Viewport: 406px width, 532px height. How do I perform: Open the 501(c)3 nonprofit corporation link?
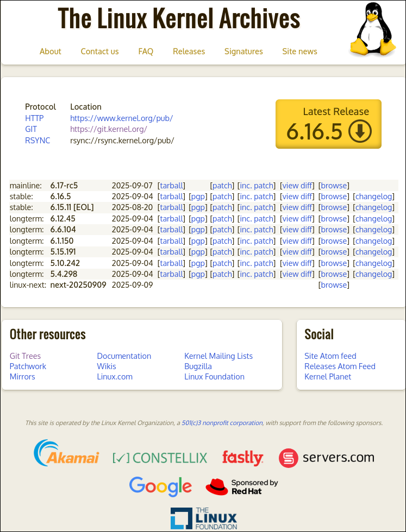click(x=222, y=423)
